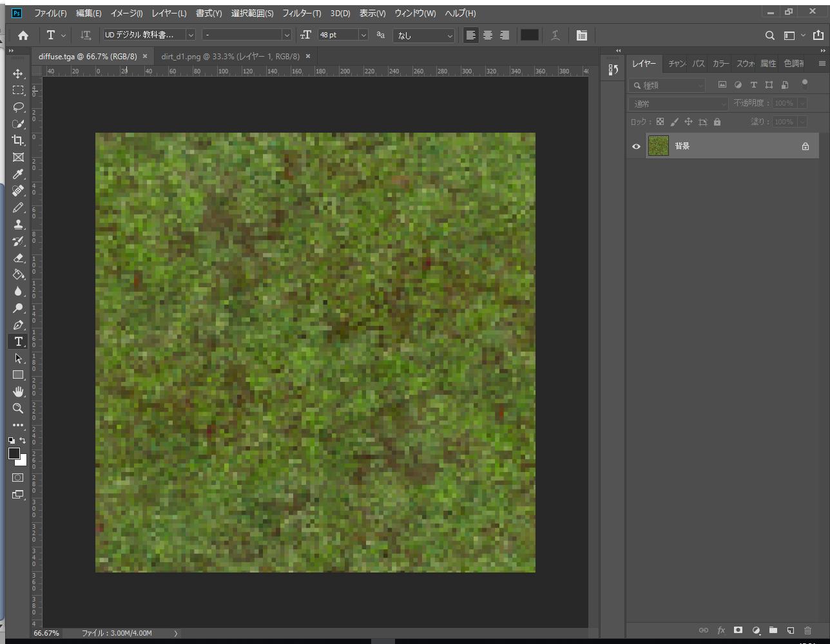This screenshot has height=644, width=830.
Task: Create warped text
Action: (555, 35)
